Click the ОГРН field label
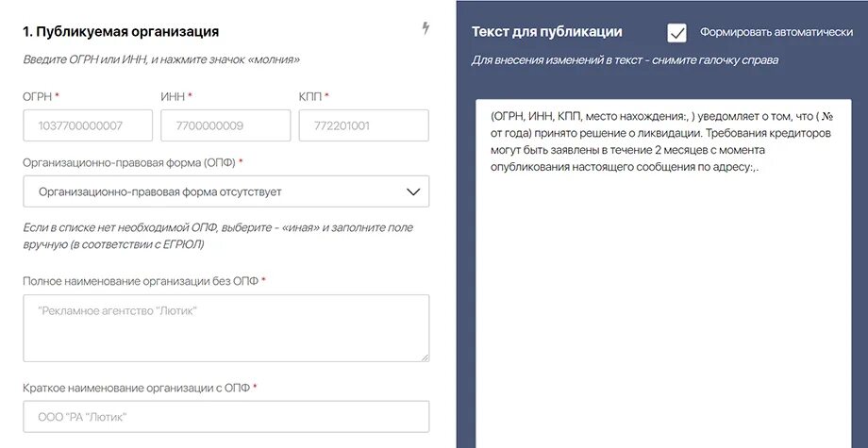The width and height of the screenshot is (868, 448). coord(41,96)
